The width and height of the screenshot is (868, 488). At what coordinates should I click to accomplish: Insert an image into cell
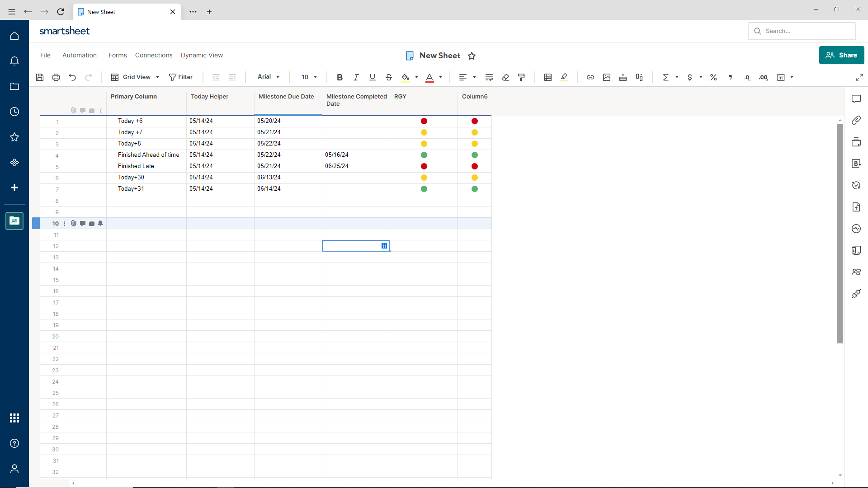607,77
